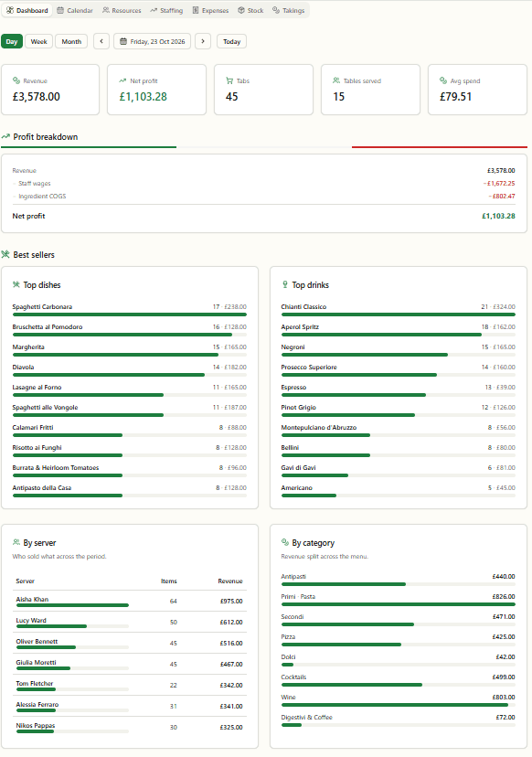Click the Net profit £1,103.28 card value

click(x=143, y=97)
